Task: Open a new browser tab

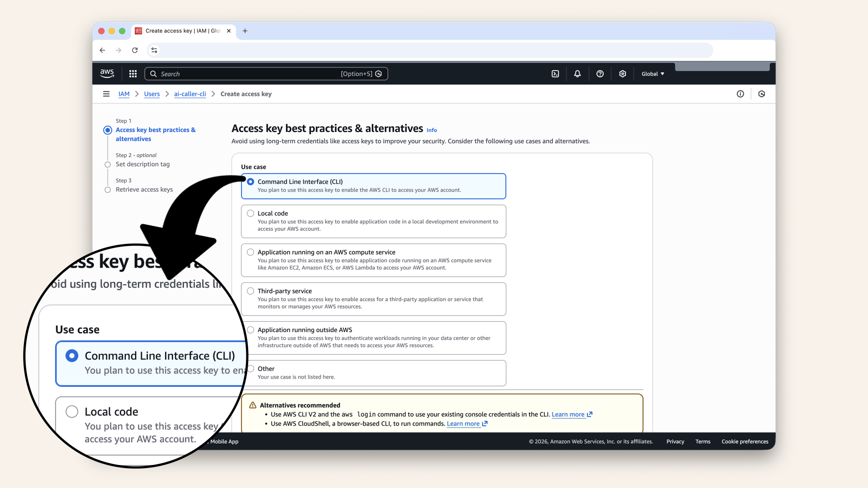Action: (x=245, y=31)
